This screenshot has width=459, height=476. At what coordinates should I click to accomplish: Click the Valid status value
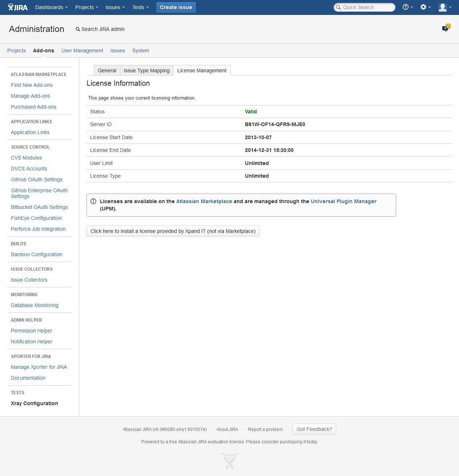click(251, 112)
